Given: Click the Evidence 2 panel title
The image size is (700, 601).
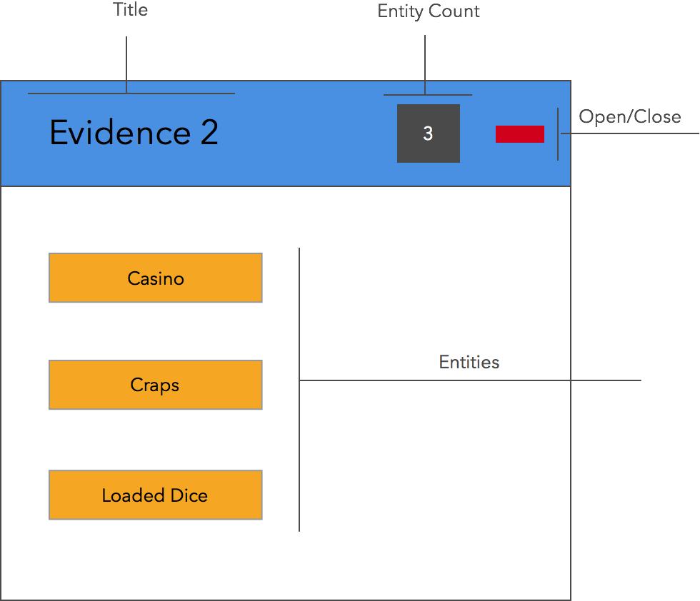Looking at the screenshot, I should tap(134, 133).
